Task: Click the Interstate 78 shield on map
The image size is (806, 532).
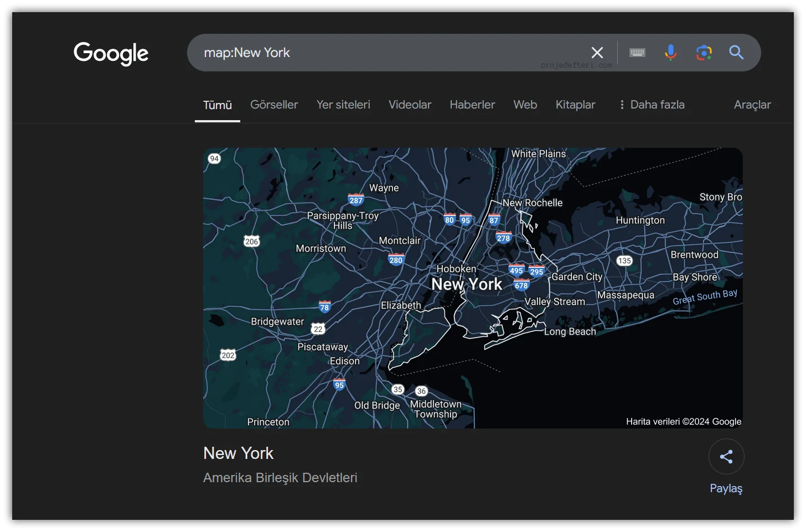Action: (x=324, y=307)
